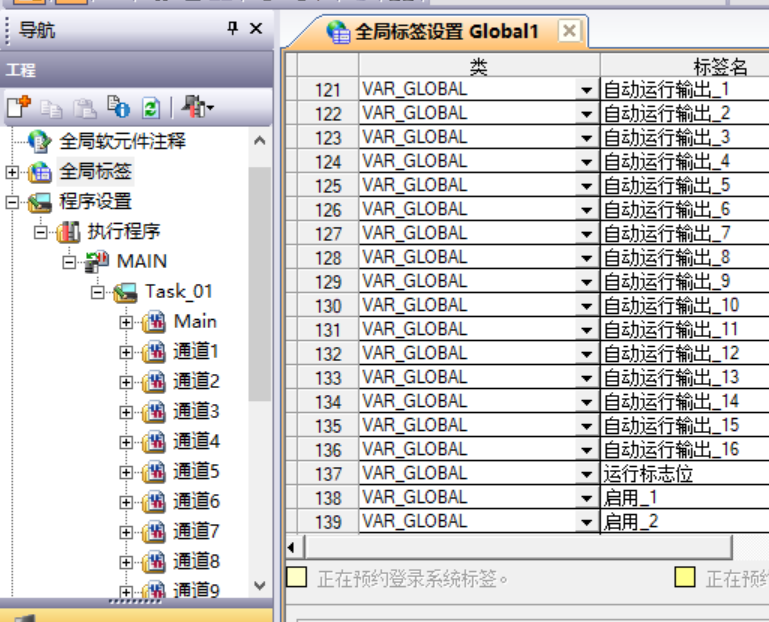Click the new data icon in project toolbar

tap(18, 107)
